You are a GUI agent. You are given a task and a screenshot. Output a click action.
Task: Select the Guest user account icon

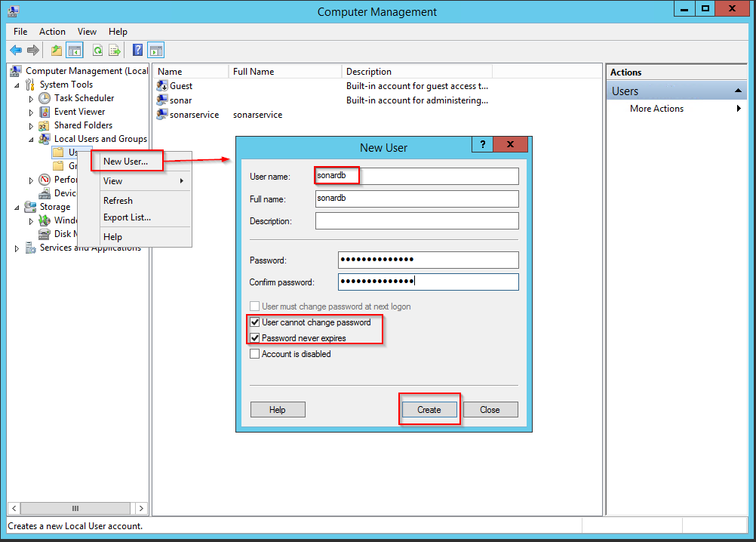pos(162,86)
